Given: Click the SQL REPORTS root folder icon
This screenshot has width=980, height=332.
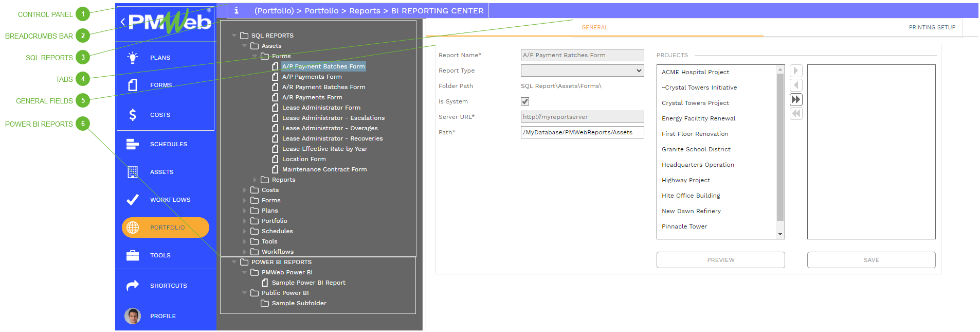Looking at the screenshot, I should 244,36.
